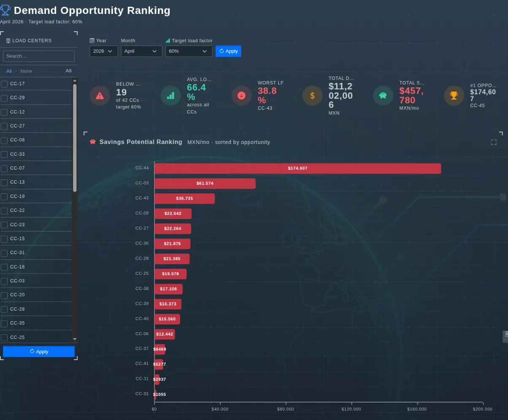Click the load center list scrollbar thumb
508x420 pixels.
75,138
